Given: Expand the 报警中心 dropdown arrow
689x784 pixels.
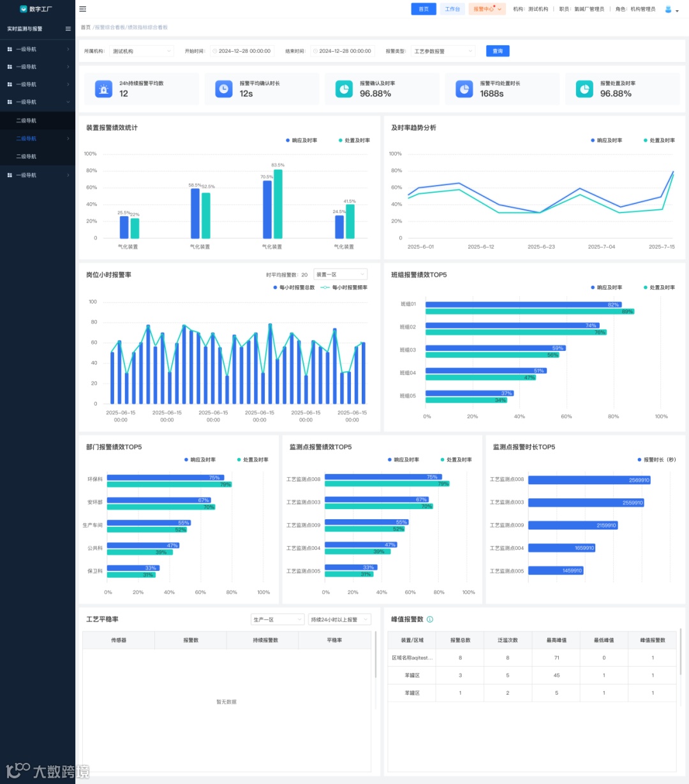Looking at the screenshot, I should 500,10.
